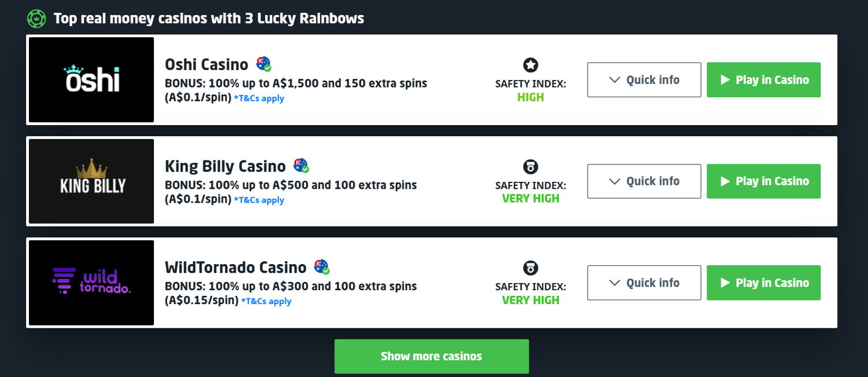Expand Quick info for WildTornado Casino

pyautogui.click(x=644, y=283)
